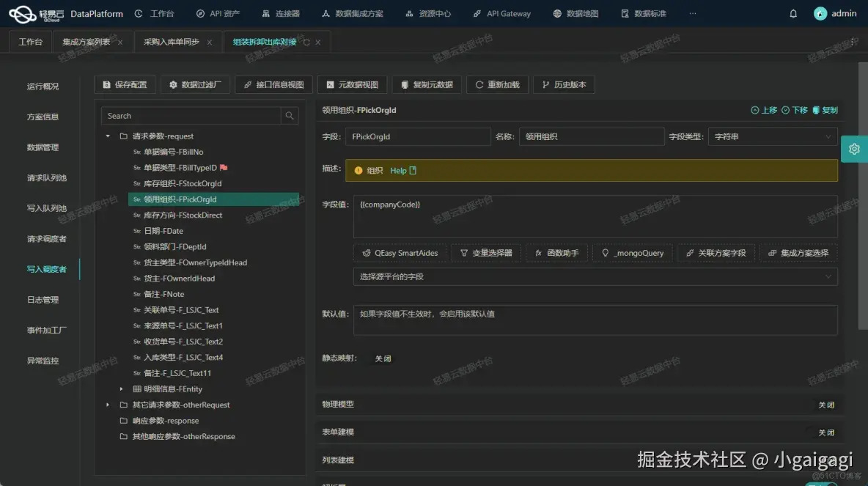This screenshot has height=486, width=868.
Task: Open 数据集成方案 menu
Action: [x=352, y=13]
